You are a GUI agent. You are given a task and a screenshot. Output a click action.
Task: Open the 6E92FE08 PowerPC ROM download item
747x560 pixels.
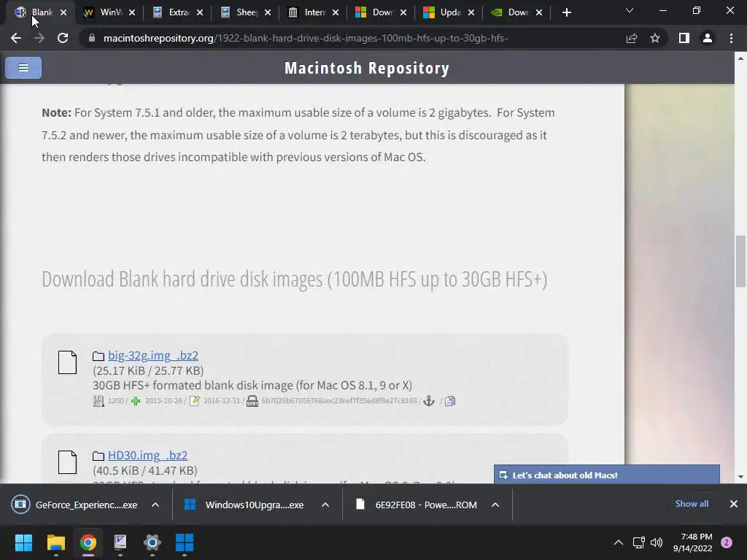[x=417, y=505]
